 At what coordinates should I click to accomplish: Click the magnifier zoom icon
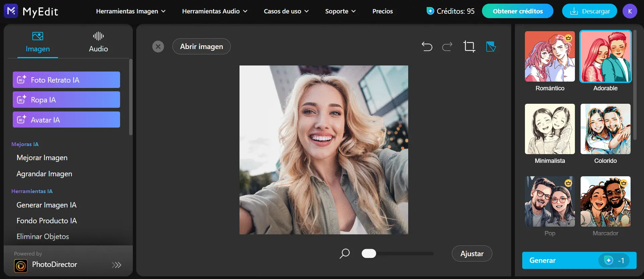pos(344,253)
